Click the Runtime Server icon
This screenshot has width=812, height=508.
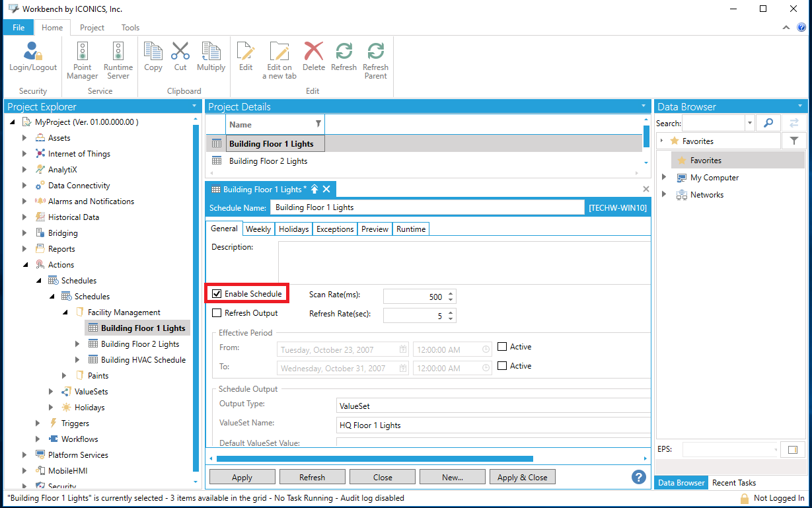(118, 52)
